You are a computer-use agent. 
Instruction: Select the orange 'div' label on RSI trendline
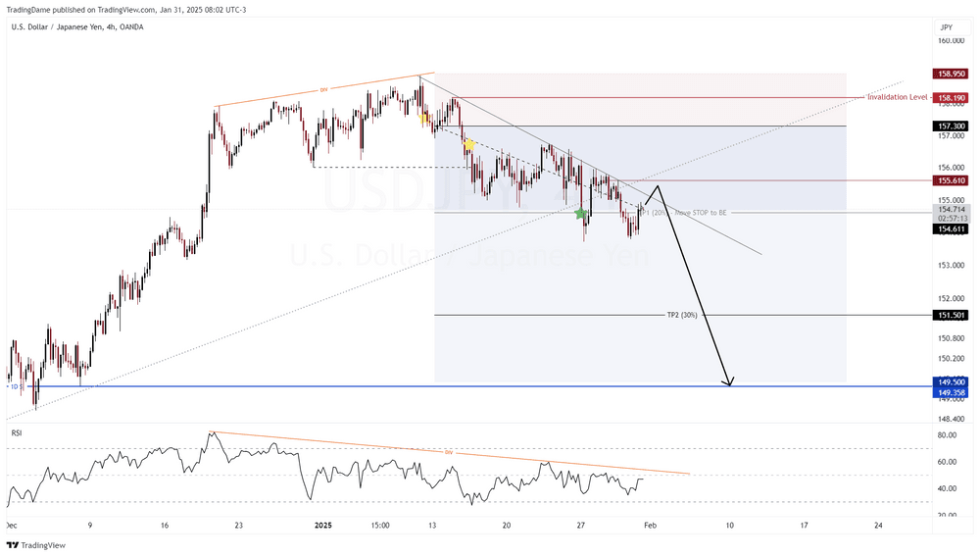click(449, 452)
